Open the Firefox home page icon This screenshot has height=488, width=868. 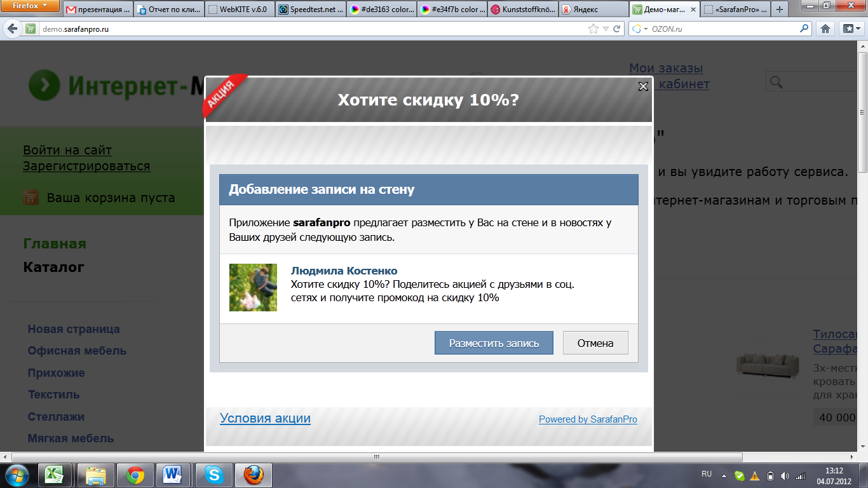825,29
